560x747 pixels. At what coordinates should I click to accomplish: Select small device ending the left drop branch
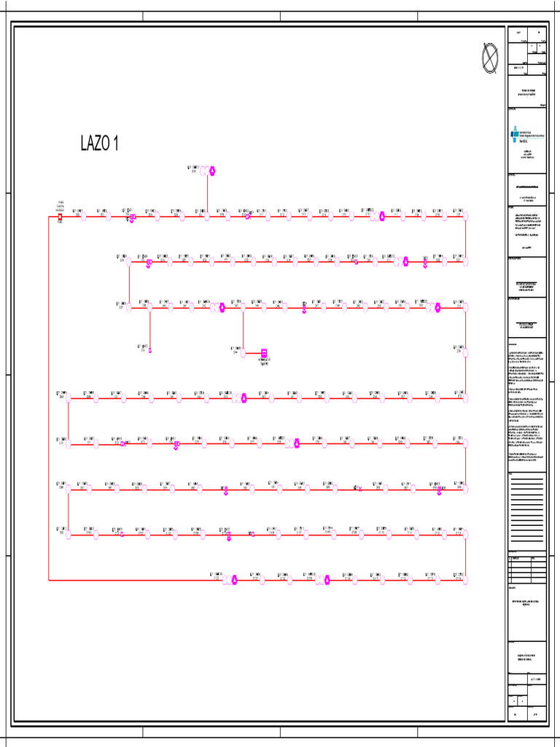(150, 351)
